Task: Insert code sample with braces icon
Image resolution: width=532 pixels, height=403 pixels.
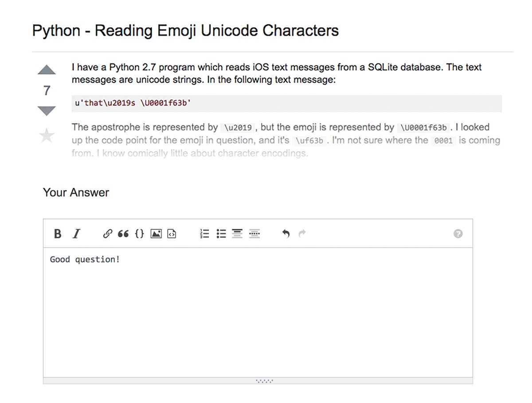Action: pyautogui.click(x=139, y=234)
